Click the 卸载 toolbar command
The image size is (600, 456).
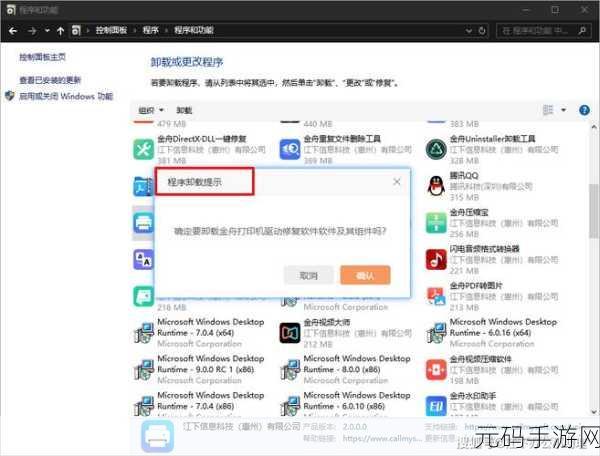pyautogui.click(x=184, y=110)
